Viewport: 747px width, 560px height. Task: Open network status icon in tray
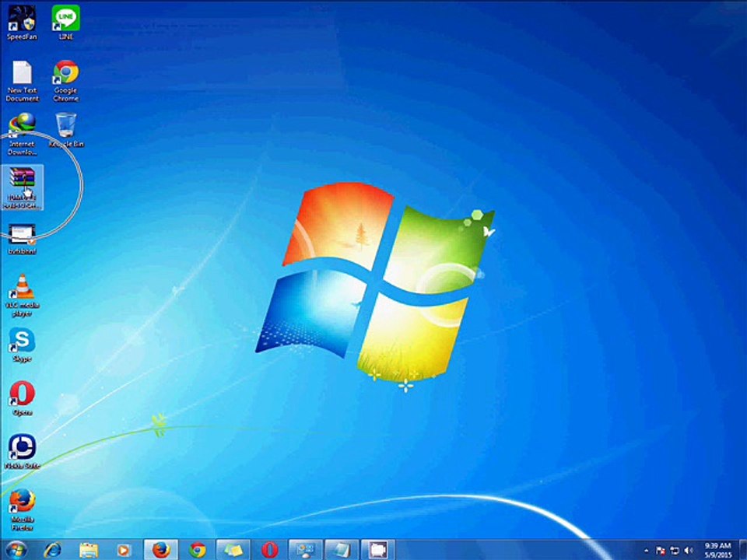pyautogui.click(x=675, y=551)
